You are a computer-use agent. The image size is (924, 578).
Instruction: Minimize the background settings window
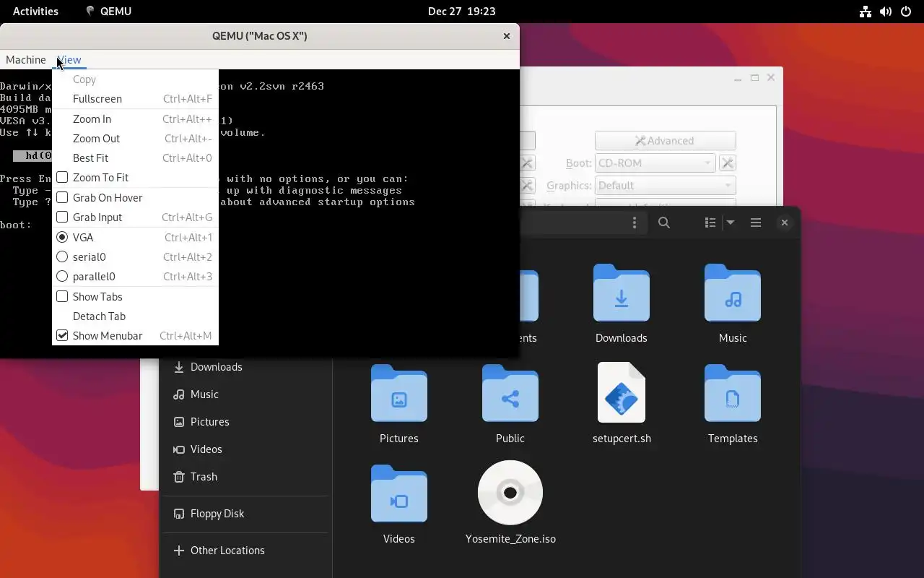point(738,78)
